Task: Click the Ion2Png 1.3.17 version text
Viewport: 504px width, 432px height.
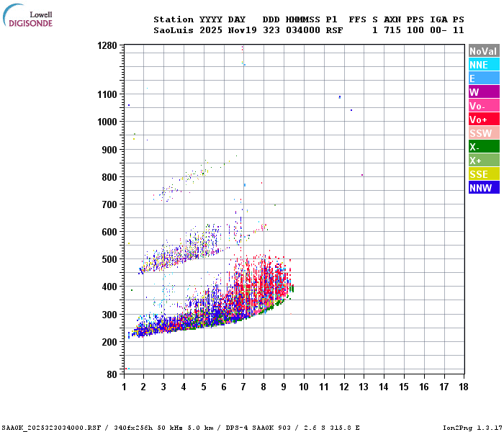Action: click(x=472, y=428)
